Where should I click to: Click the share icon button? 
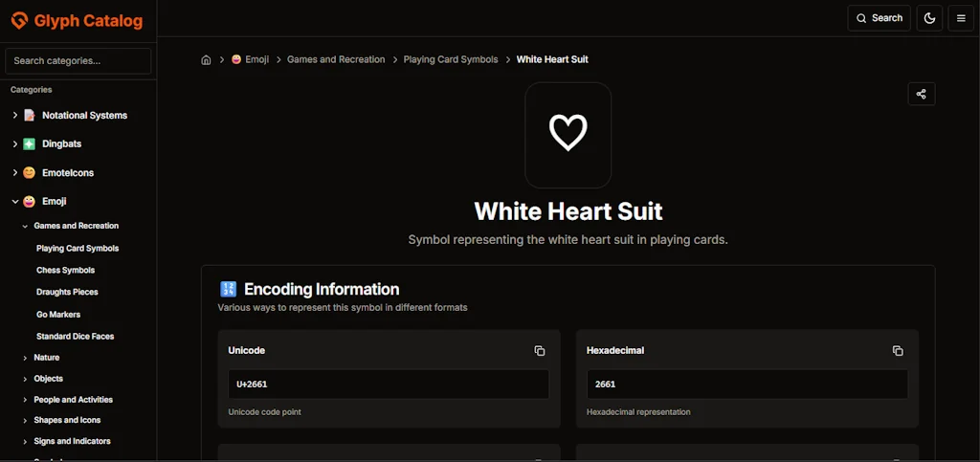coord(922,94)
